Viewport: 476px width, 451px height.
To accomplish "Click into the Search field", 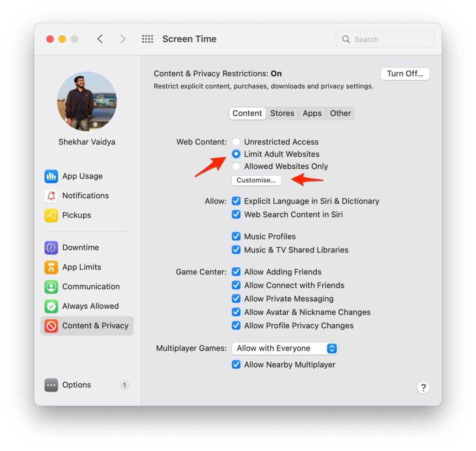I will click(x=384, y=39).
